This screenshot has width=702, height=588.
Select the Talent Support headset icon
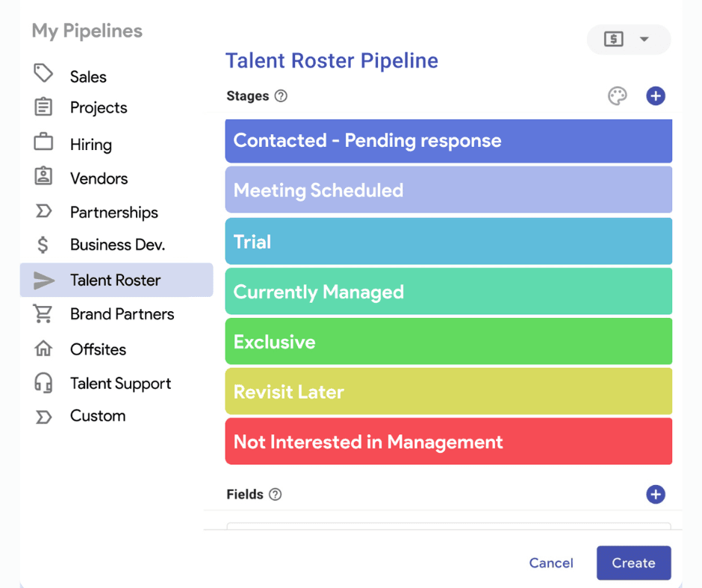[43, 383]
